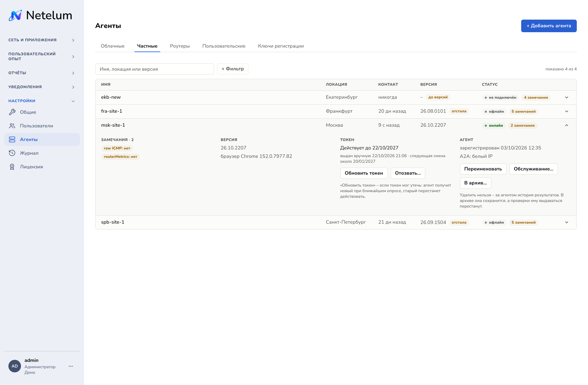
Task: Click the Netelum logo icon
Action: pos(15,15)
